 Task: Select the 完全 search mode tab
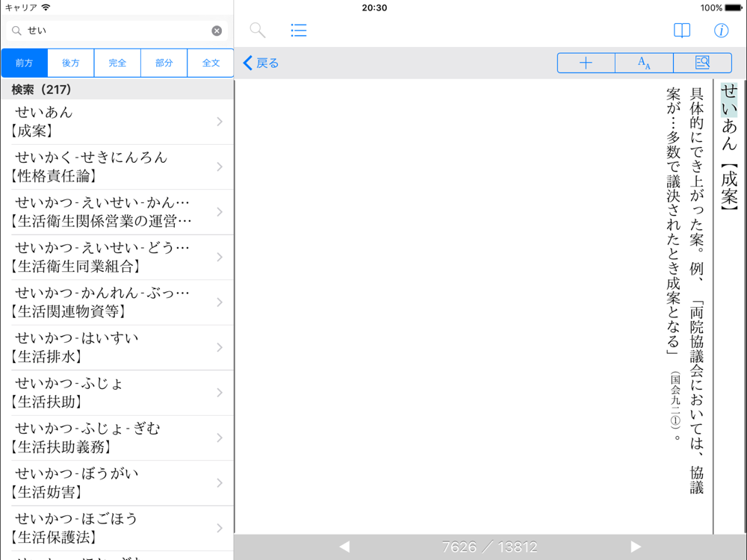click(117, 63)
